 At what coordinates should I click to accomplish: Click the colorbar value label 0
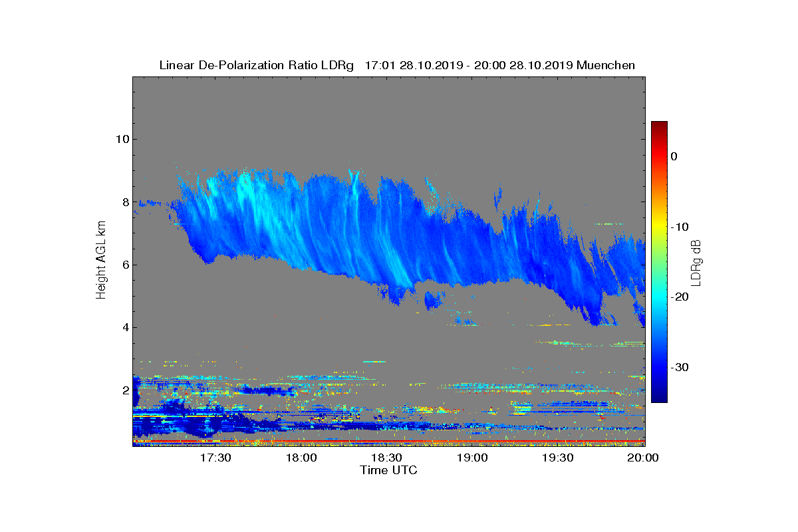click(674, 156)
